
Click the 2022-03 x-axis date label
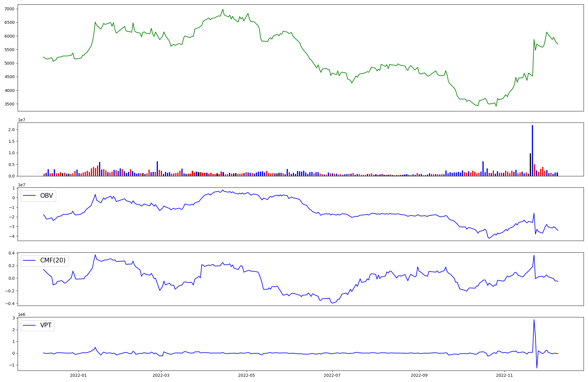pyautogui.click(x=161, y=375)
